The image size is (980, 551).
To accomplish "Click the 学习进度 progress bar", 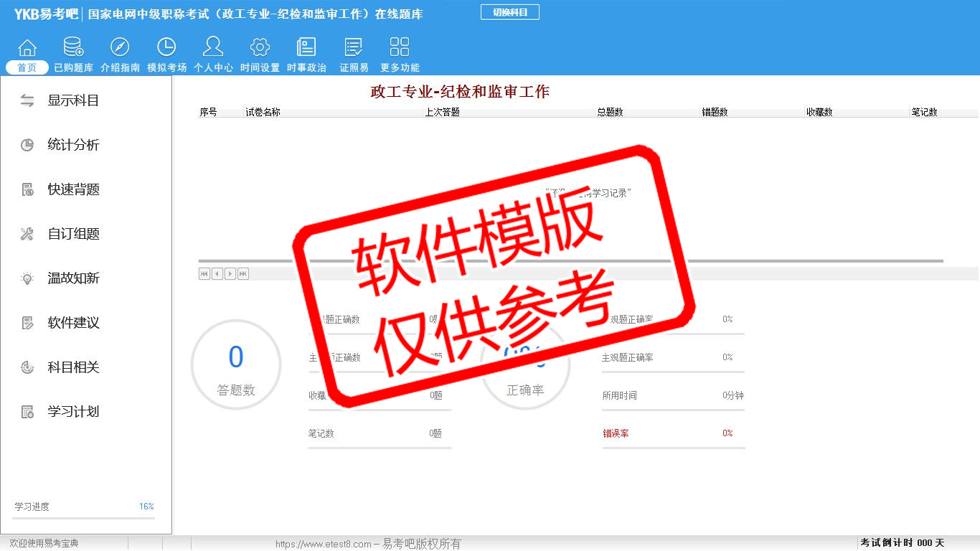I will coord(83,517).
